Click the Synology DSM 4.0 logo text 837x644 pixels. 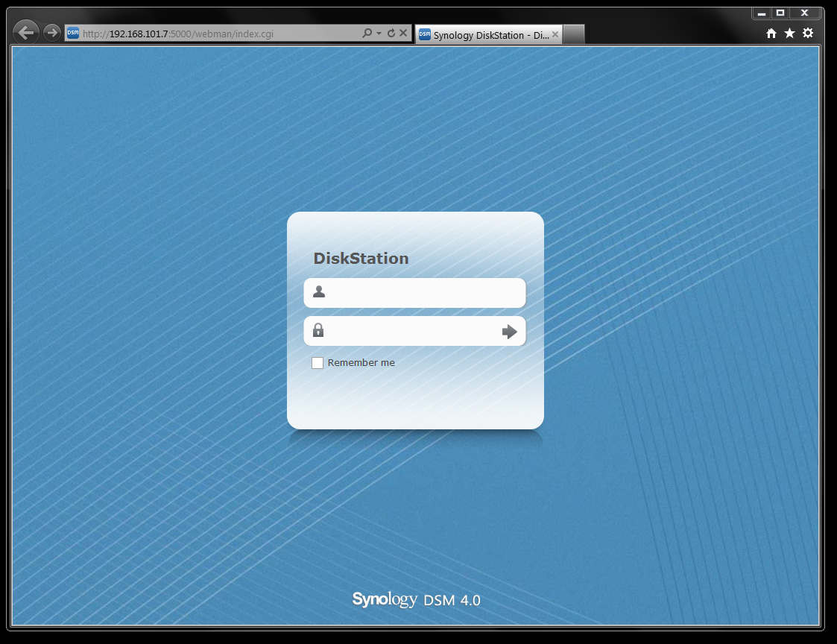coord(417,600)
